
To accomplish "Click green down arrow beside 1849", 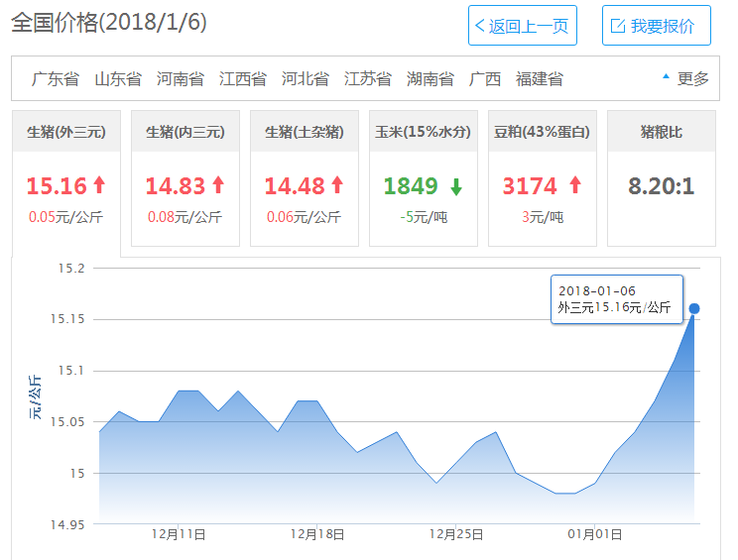I will [455, 185].
